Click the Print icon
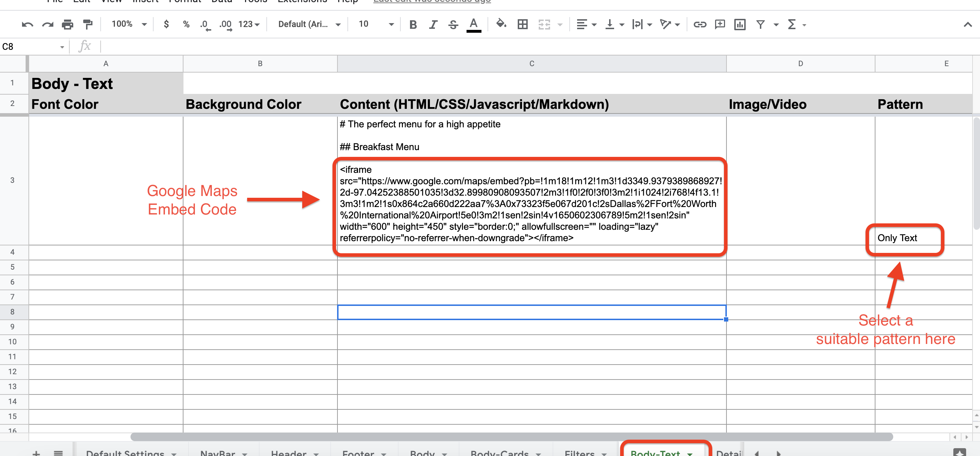This screenshot has width=980, height=456. 67,25
